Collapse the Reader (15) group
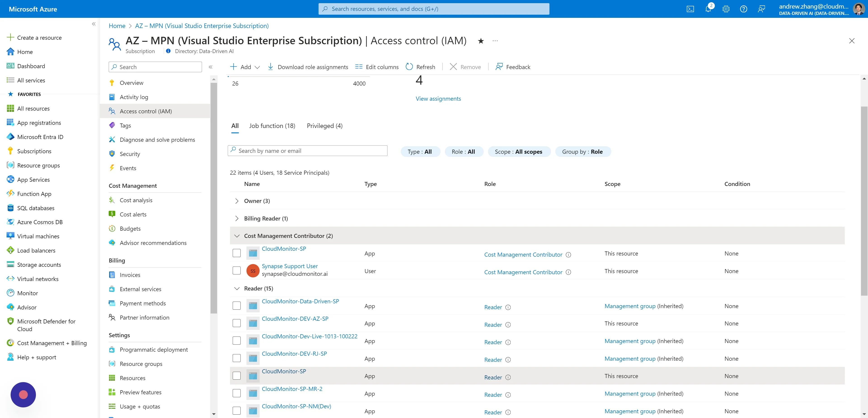The height and width of the screenshot is (418, 868). (237, 288)
